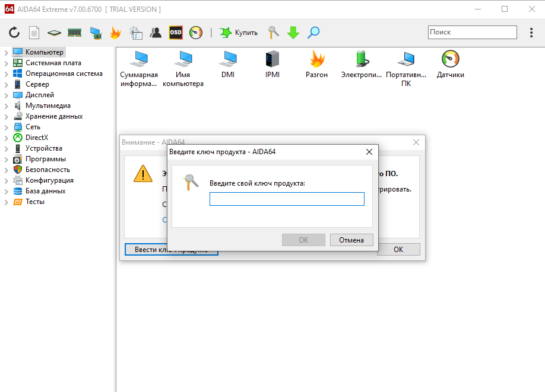Viewport: 545px width, 392px height.
Task: Select Операционная система tree item
Action: tap(64, 74)
